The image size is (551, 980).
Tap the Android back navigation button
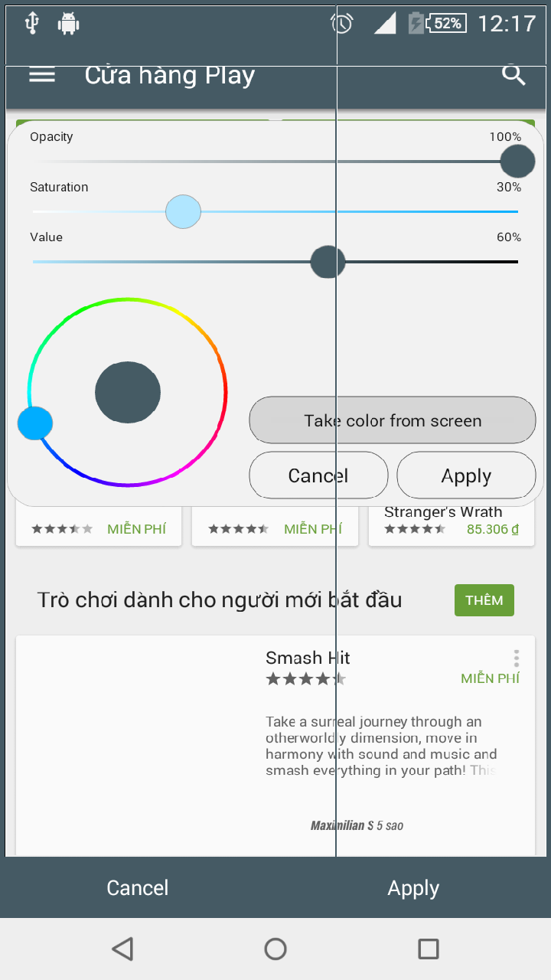(x=122, y=949)
